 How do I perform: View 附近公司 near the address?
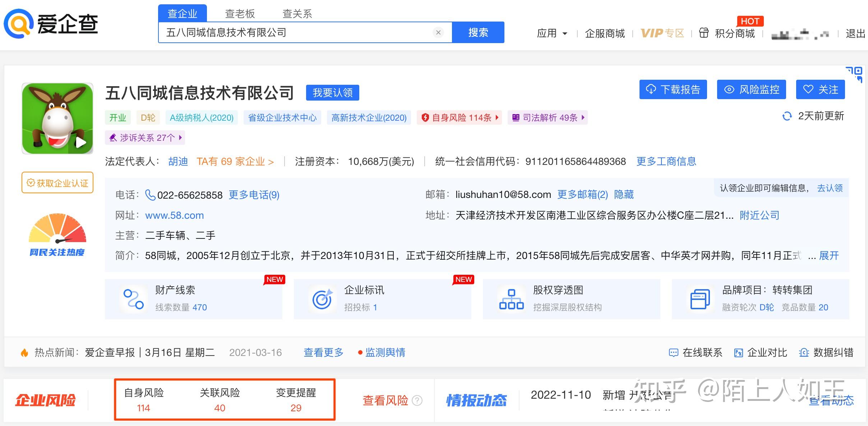click(759, 215)
